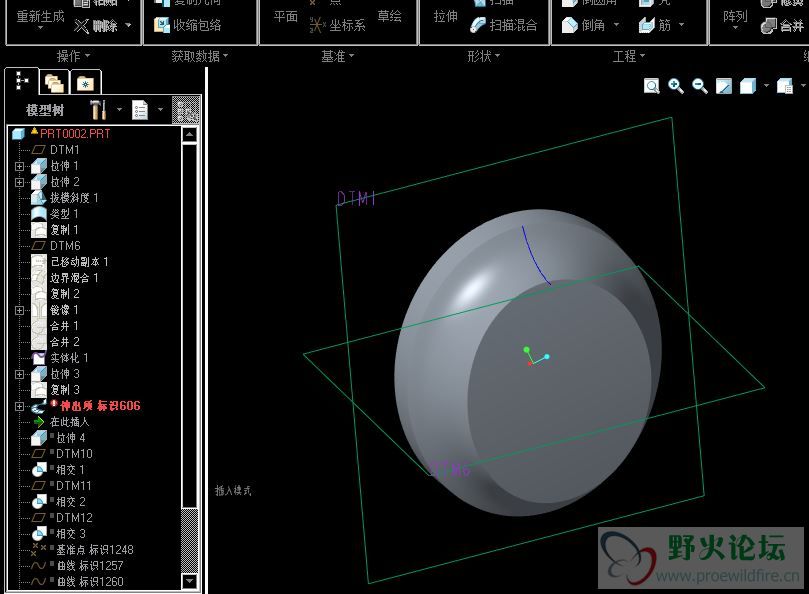Select the 合并 1 feature
Screen dimensions: 809x594
coord(64,326)
